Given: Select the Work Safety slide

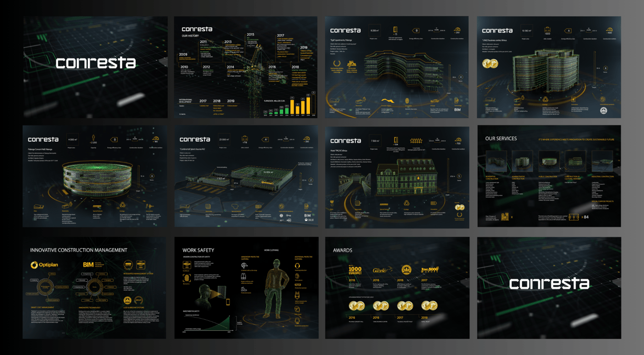Looking at the screenshot, I should (x=246, y=288).
